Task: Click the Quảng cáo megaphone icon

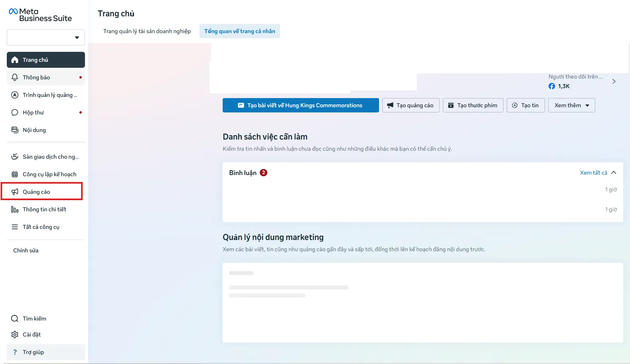Action: click(x=15, y=192)
